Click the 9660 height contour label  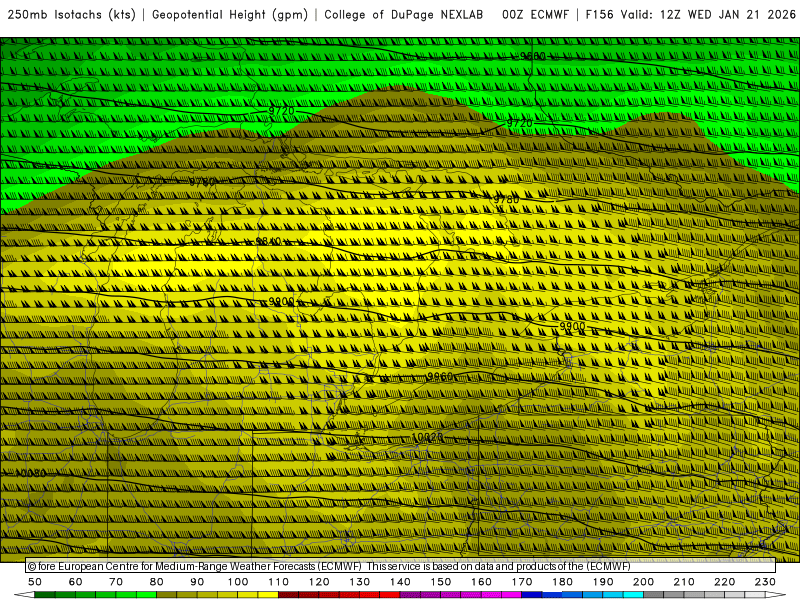pos(533,56)
